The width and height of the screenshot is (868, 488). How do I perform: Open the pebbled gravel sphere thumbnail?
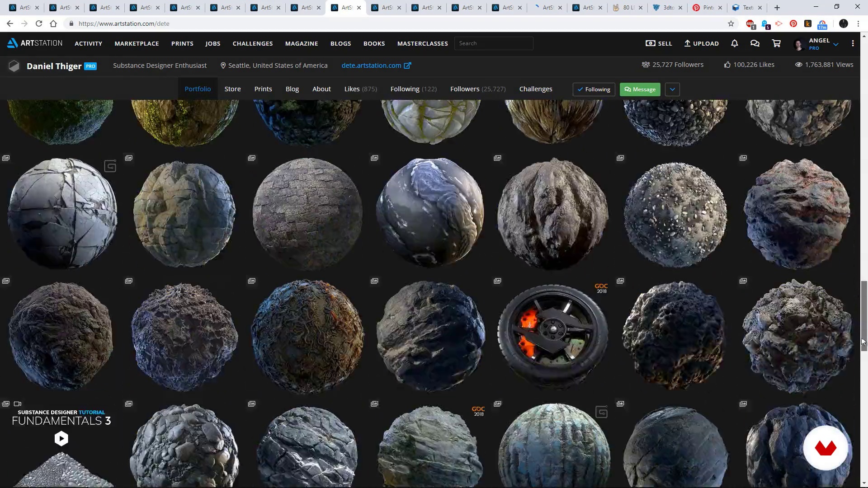tap(675, 215)
